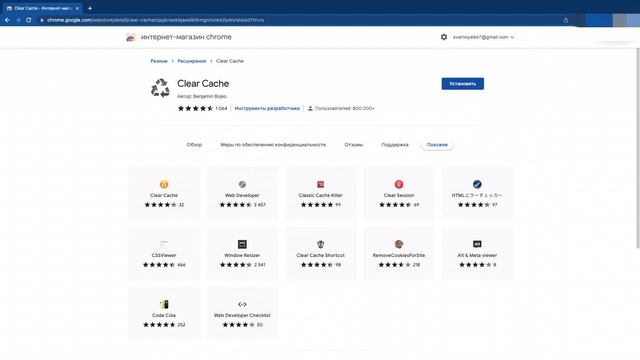The width and height of the screenshot is (640, 360).
Task: Open a new browser tab
Action: pos(90,8)
